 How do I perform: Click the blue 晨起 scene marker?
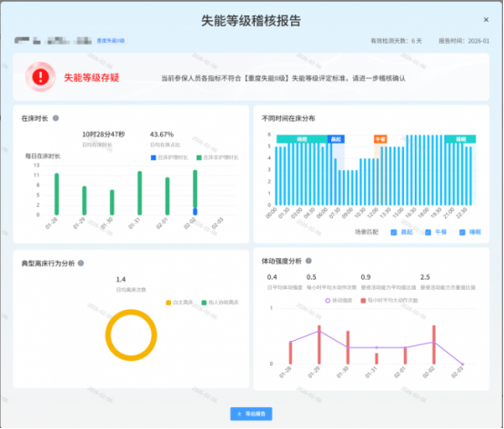tap(336, 139)
